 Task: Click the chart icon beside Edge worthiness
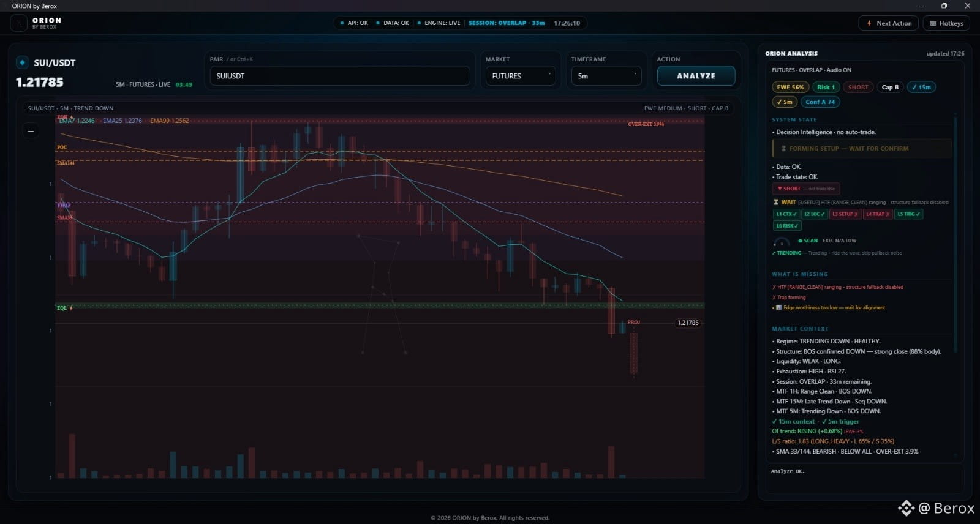tap(778, 307)
